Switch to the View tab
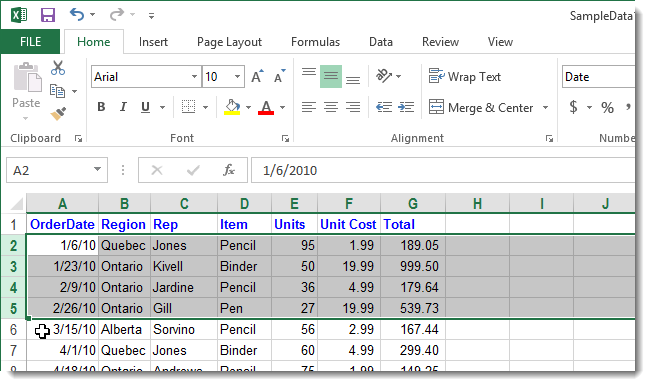Screen dimensions: 650x386 coord(500,42)
